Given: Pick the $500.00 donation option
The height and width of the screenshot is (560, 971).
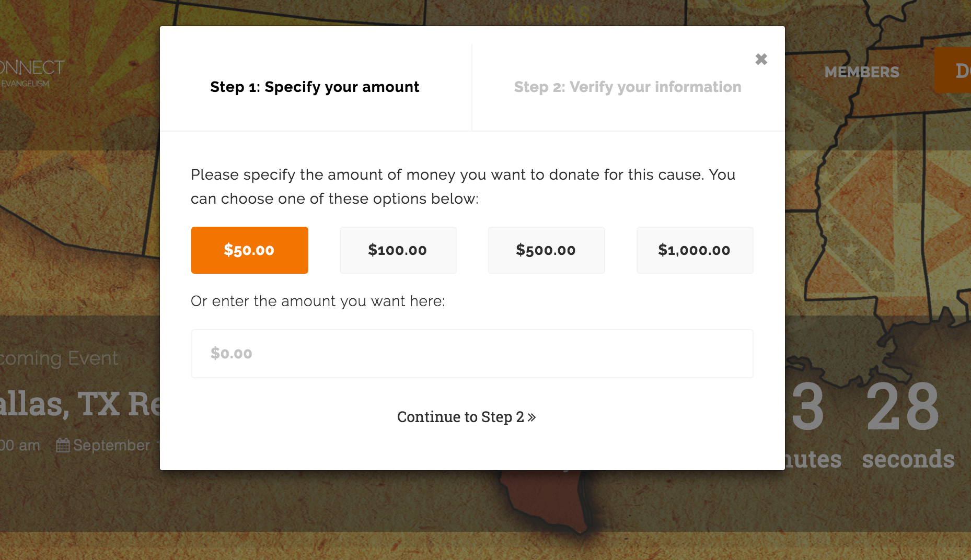Looking at the screenshot, I should (546, 250).
